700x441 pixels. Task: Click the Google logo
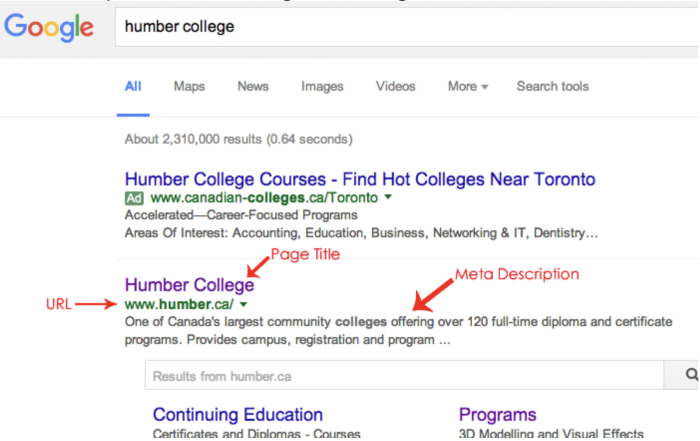coord(49,27)
